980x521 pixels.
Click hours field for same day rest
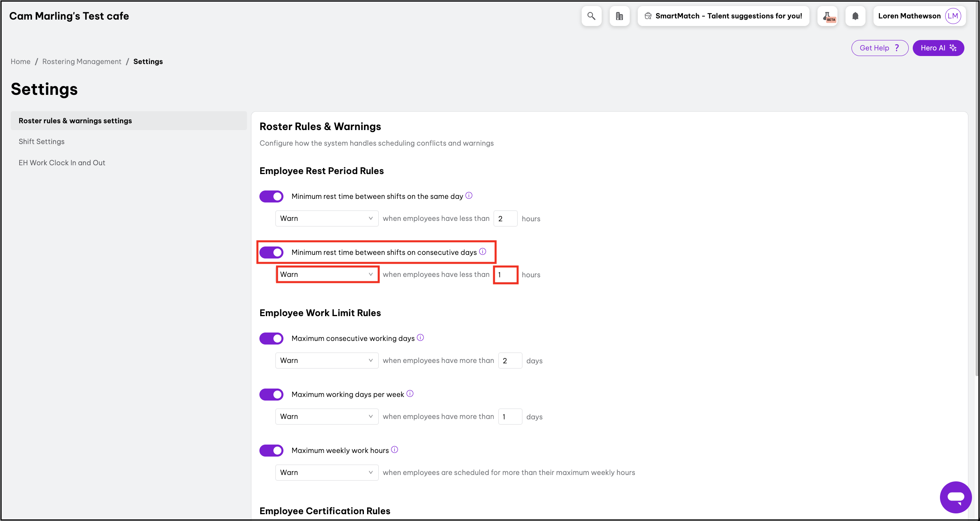pos(505,219)
